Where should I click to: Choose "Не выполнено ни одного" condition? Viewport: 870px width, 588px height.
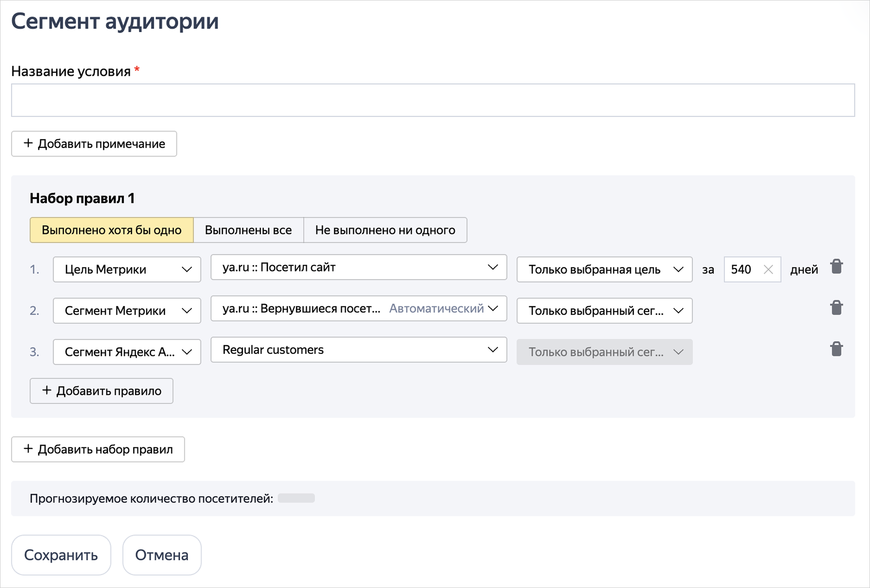[x=385, y=230]
